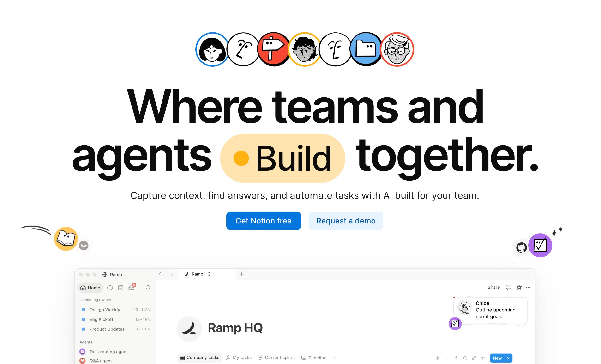Click Get Notion free button

click(x=264, y=221)
